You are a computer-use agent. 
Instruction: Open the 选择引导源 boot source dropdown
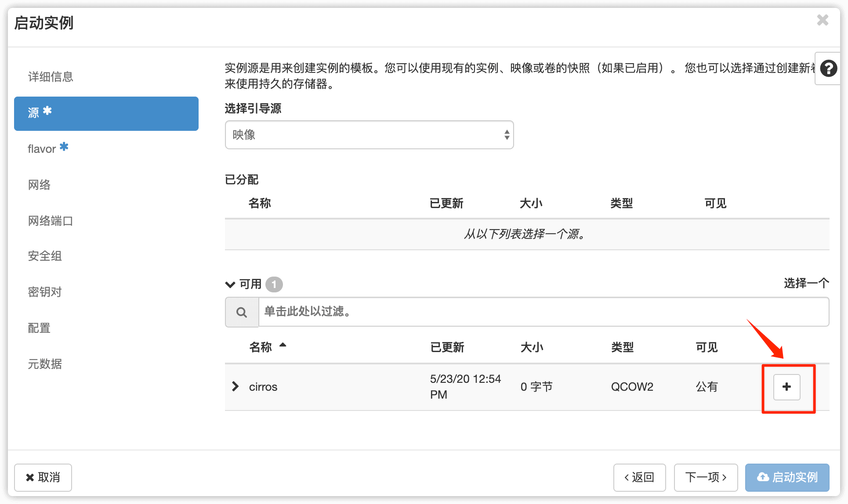[x=369, y=135]
